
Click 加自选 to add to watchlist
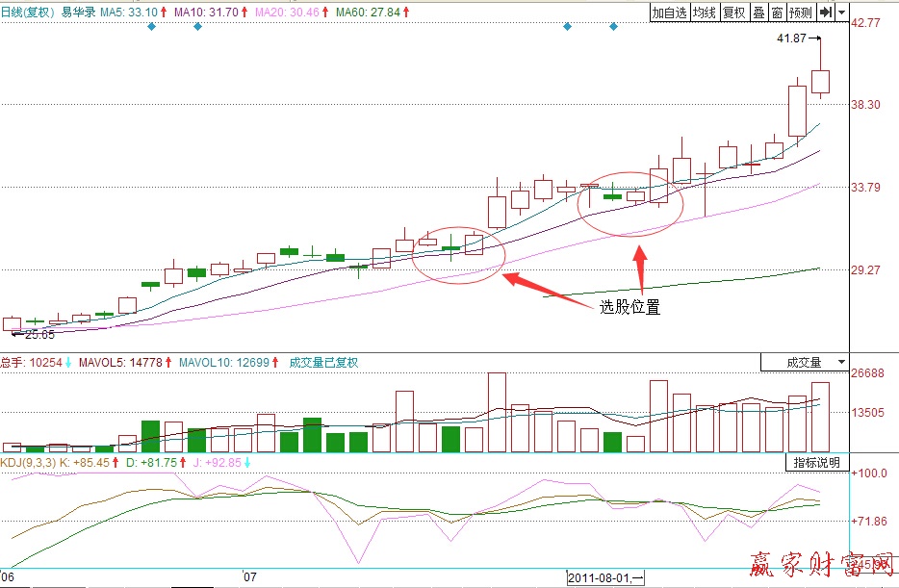(x=670, y=13)
